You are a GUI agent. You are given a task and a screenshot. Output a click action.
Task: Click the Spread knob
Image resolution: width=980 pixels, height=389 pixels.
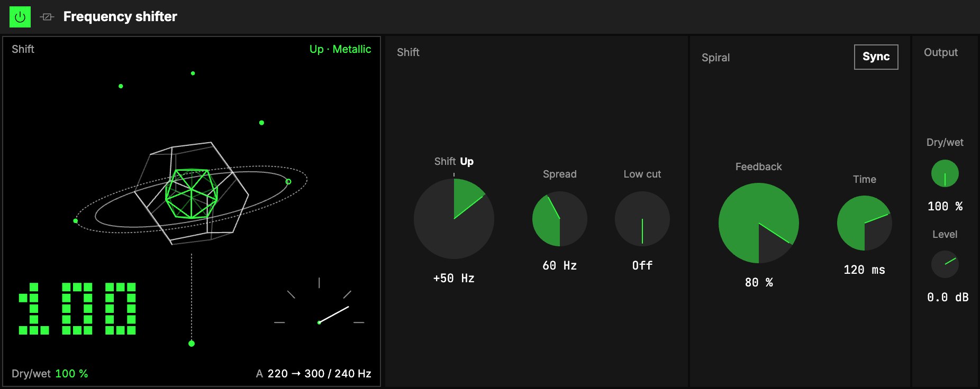click(560, 219)
